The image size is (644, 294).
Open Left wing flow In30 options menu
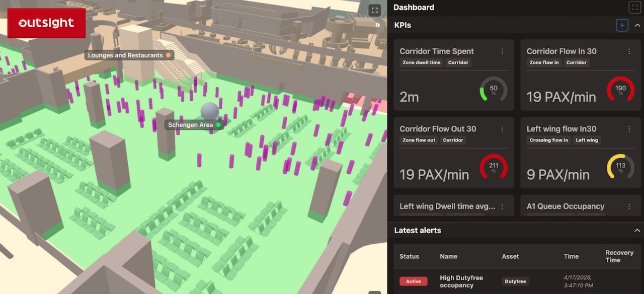(629, 129)
